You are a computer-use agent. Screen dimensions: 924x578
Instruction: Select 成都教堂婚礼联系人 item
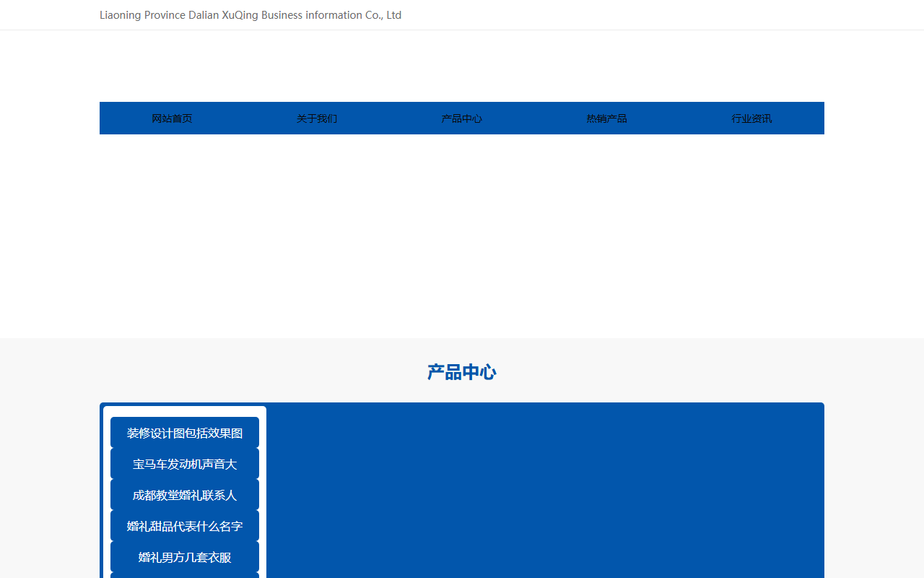(x=185, y=495)
